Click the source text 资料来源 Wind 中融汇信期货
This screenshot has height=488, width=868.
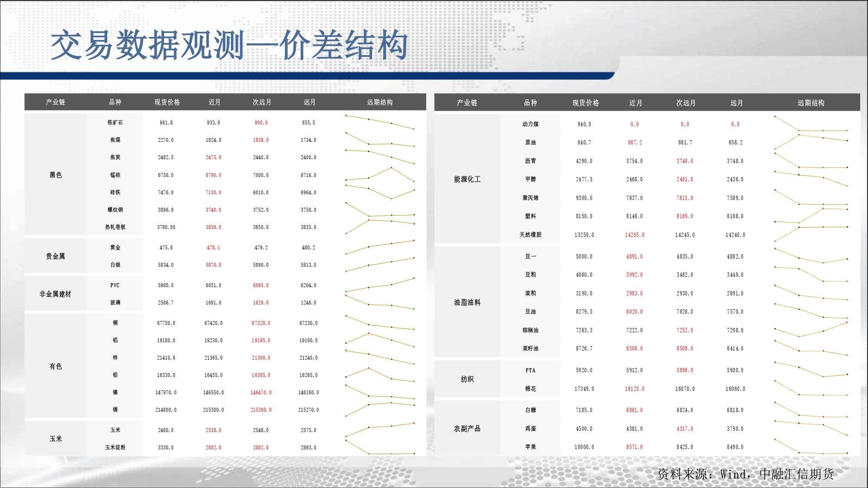[745, 474]
